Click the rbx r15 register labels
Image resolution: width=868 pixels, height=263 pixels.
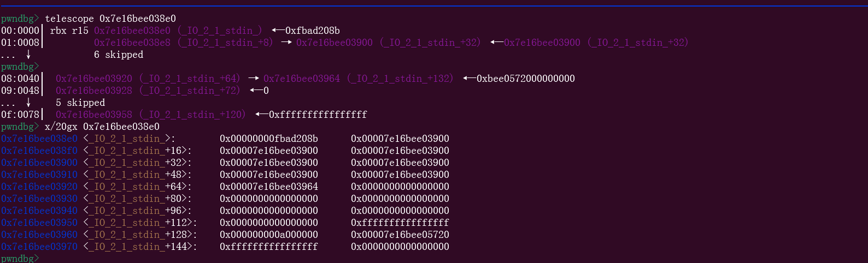click(x=69, y=31)
